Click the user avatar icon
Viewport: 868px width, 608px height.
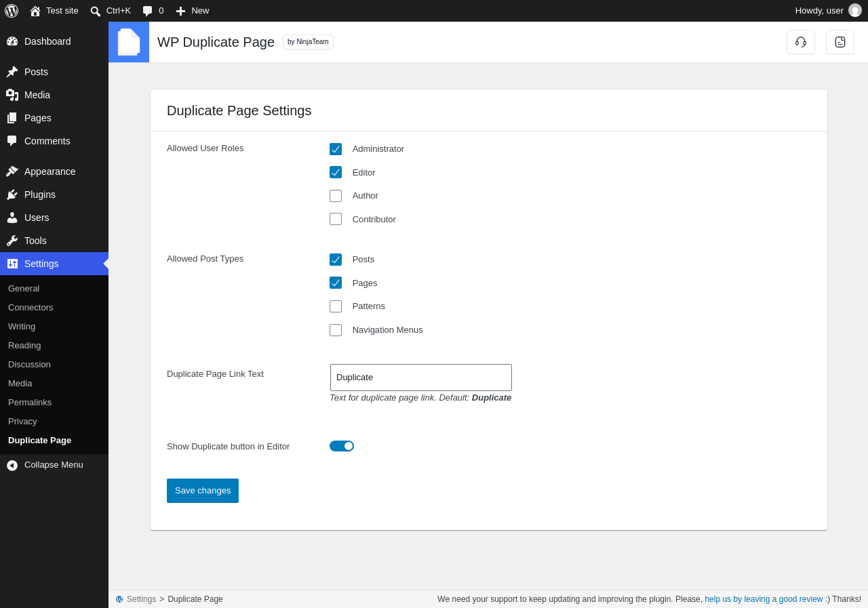(x=855, y=11)
